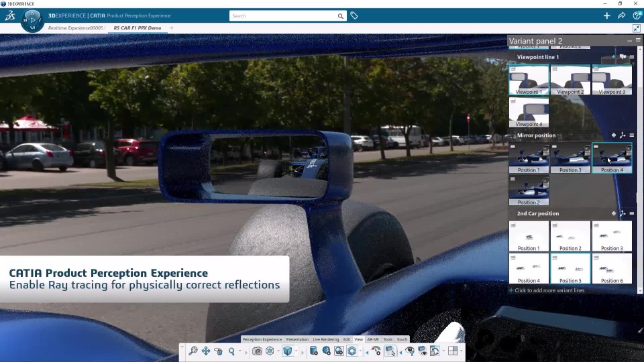Minimize Variant panel 2

point(629,41)
